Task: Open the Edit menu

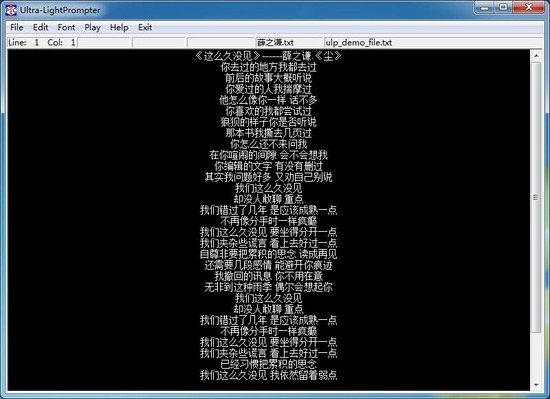Action: pos(40,27)
